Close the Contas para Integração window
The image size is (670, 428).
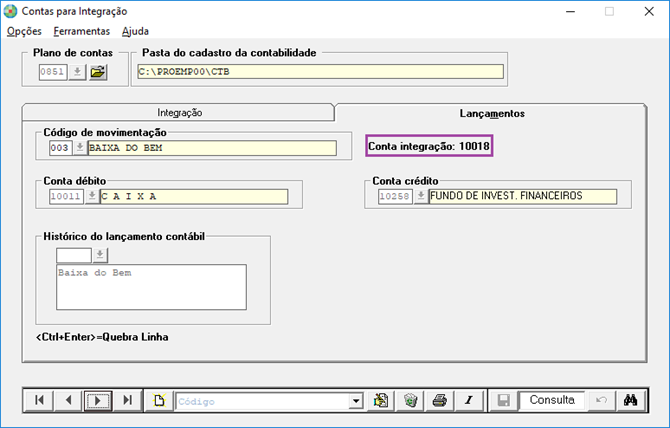click(x=649, y=12)
